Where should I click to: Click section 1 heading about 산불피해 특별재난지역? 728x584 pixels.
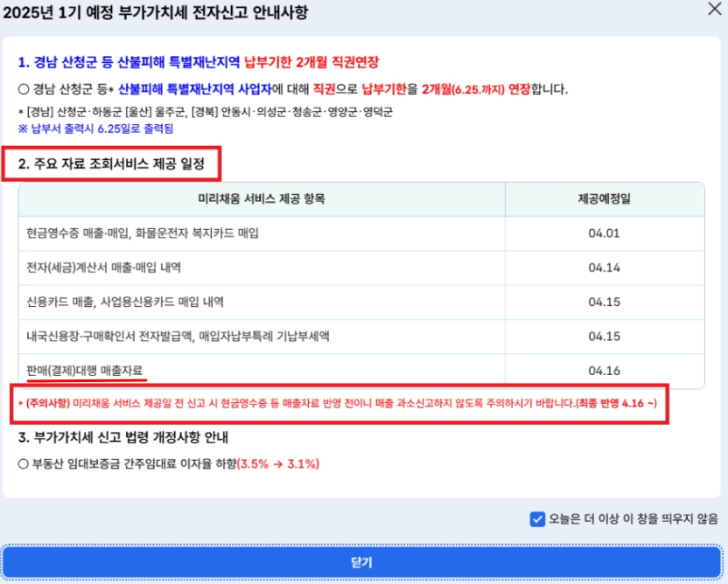pos(199,63)
